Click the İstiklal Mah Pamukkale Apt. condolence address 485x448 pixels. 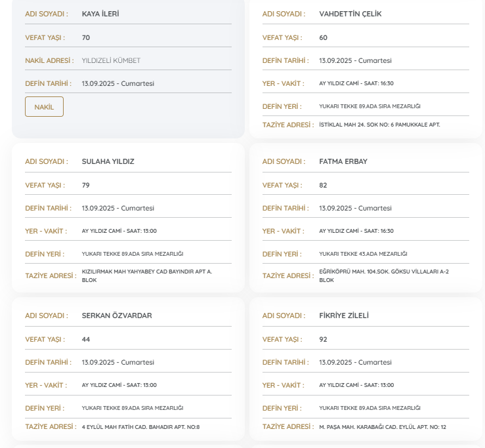(379, 124)
